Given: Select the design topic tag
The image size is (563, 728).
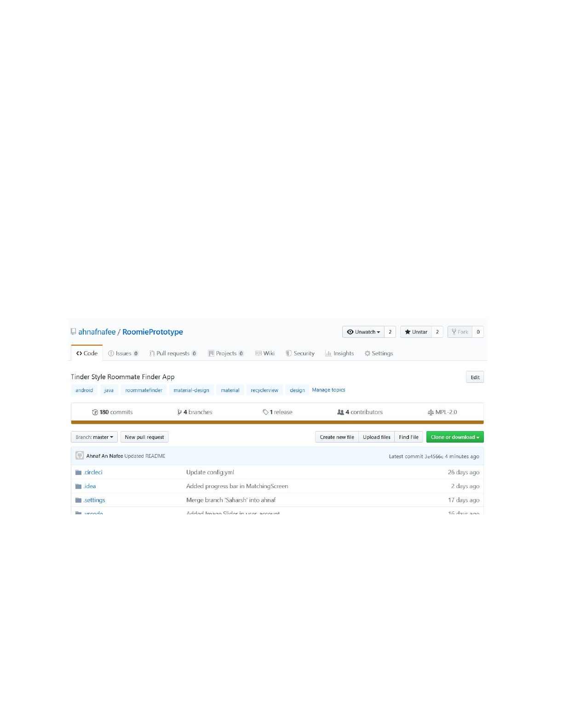Looking at the screenshot, I should click(297, 390).
